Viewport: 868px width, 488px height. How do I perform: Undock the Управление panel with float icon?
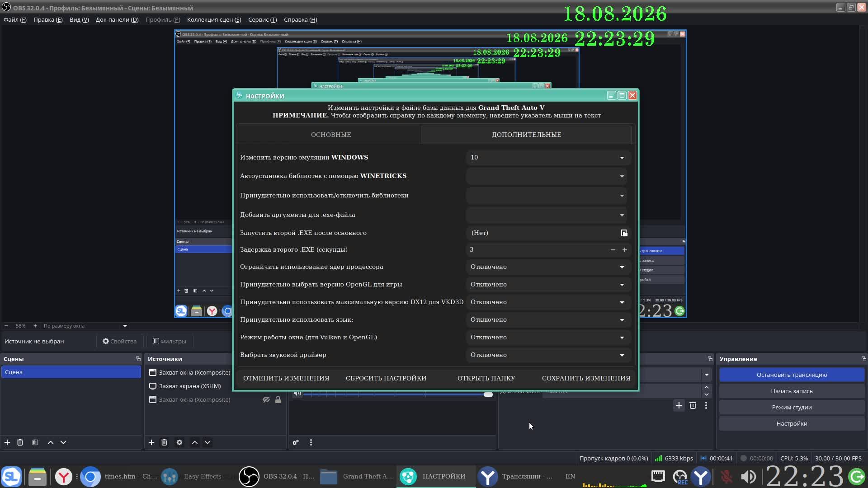pos(863,359)
